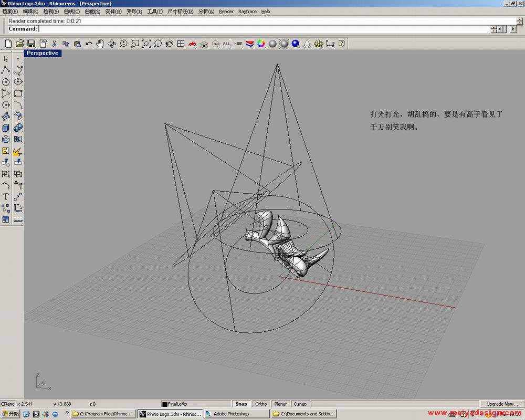
Task: Select the Polygon tool
Action: [6, 105]
